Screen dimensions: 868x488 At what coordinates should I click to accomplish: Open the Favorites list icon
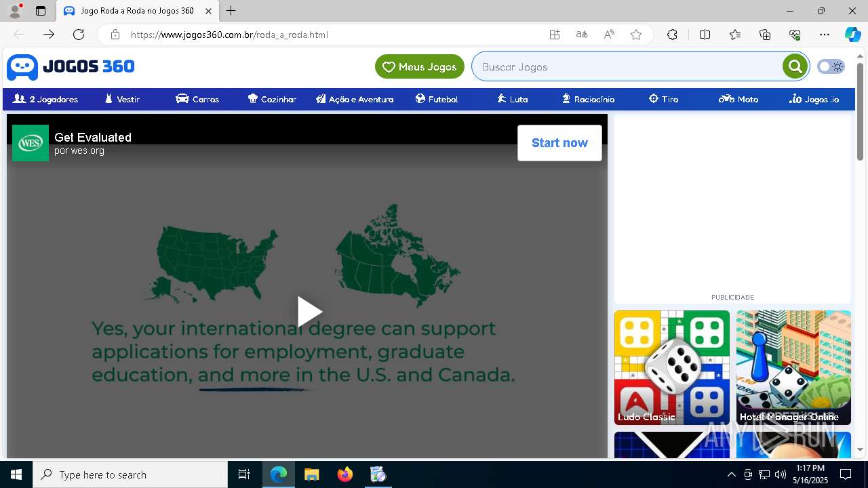coord(735,35)
